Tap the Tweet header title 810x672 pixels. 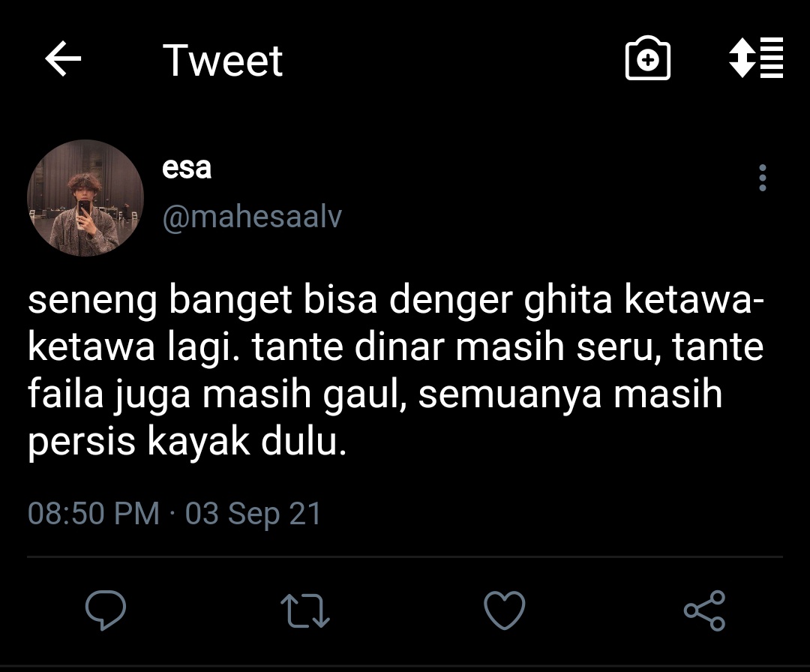click(x=223, y=60)
